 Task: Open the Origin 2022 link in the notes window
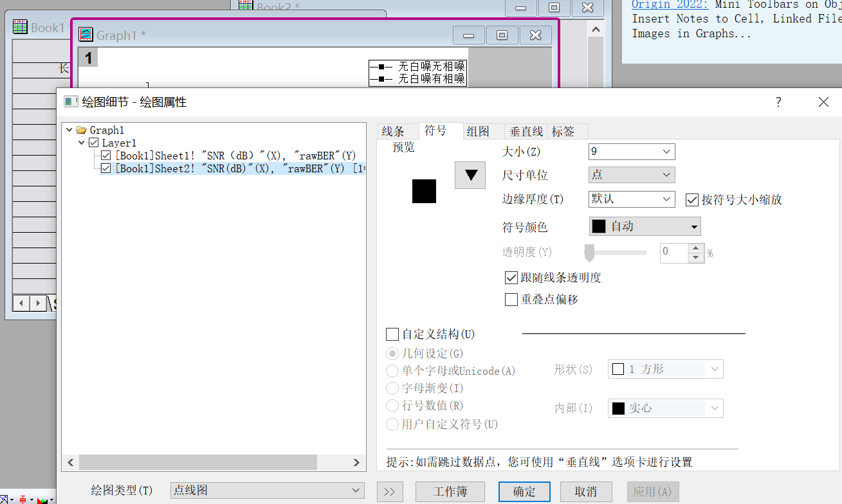click(669, 4)
